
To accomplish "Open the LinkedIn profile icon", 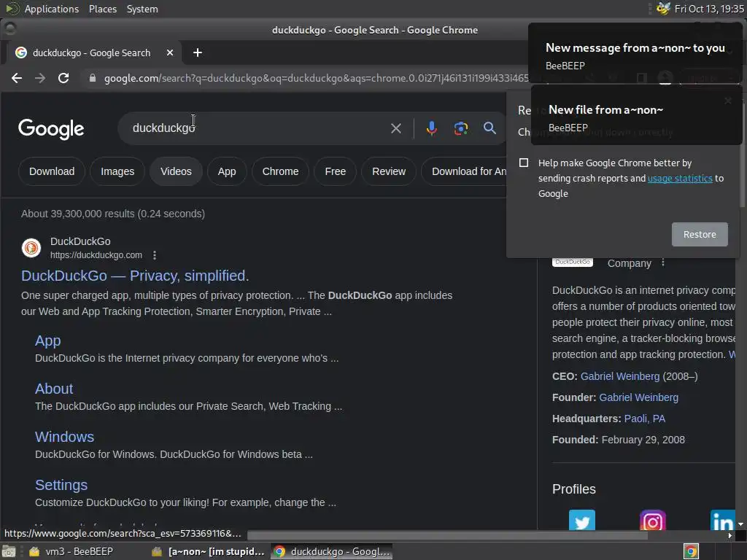I will 723,521.
